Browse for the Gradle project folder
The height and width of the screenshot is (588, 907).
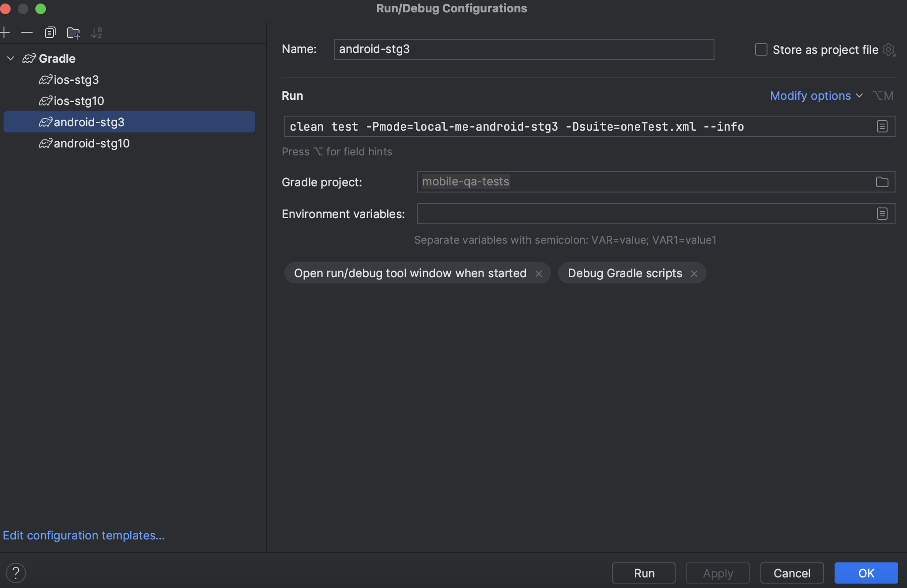pos(882,182)
